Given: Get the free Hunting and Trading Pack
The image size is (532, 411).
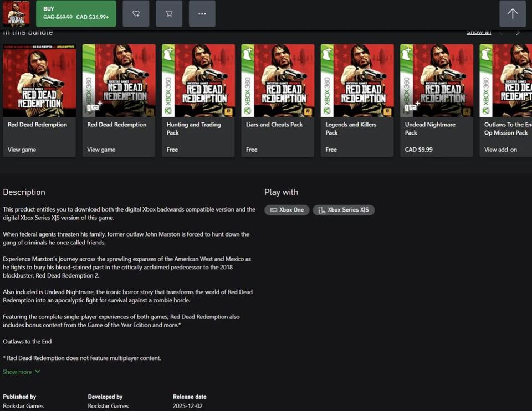Looking at the screenshot, I should pos(172,149).
